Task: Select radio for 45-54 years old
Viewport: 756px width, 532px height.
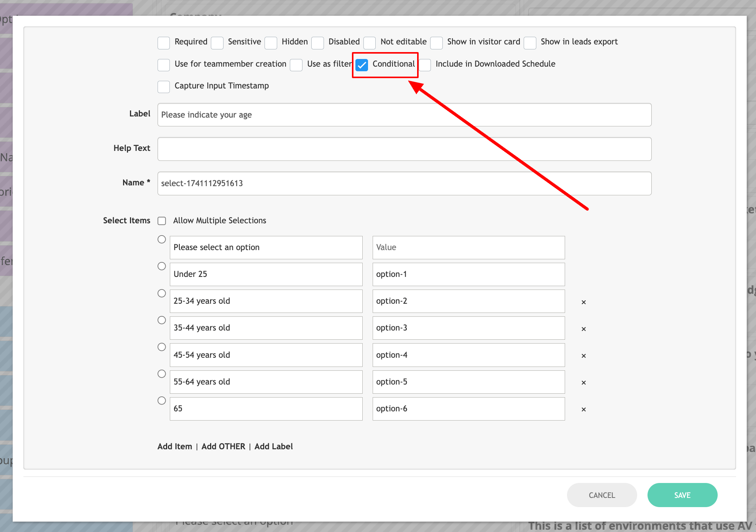Action: (162, 347)
